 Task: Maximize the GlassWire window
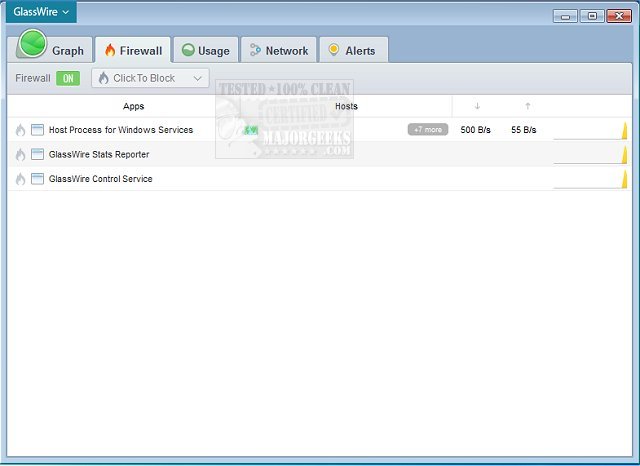pyautogui.click(x=592, y=16)
